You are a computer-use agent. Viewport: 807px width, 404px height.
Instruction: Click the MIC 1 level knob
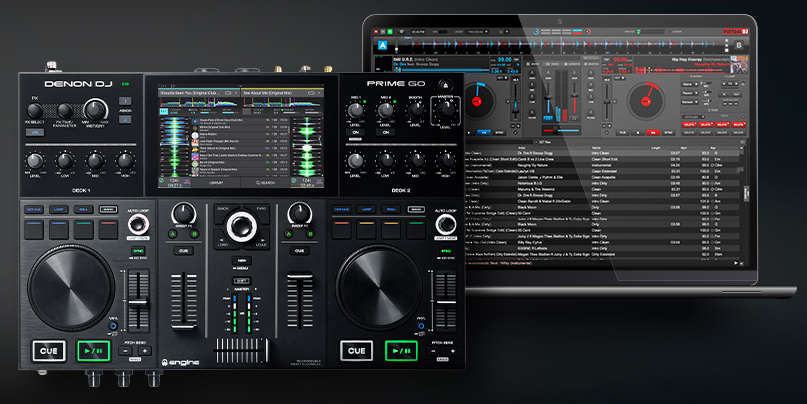(356, 110)
